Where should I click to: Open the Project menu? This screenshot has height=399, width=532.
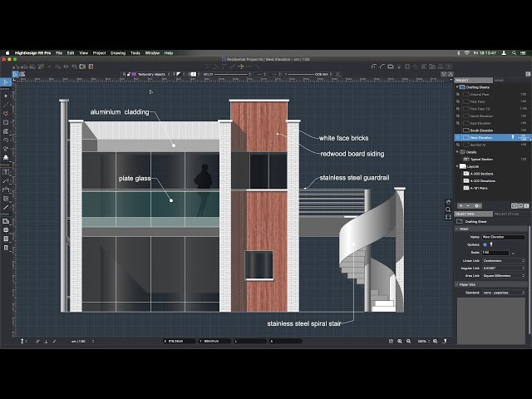100,53
